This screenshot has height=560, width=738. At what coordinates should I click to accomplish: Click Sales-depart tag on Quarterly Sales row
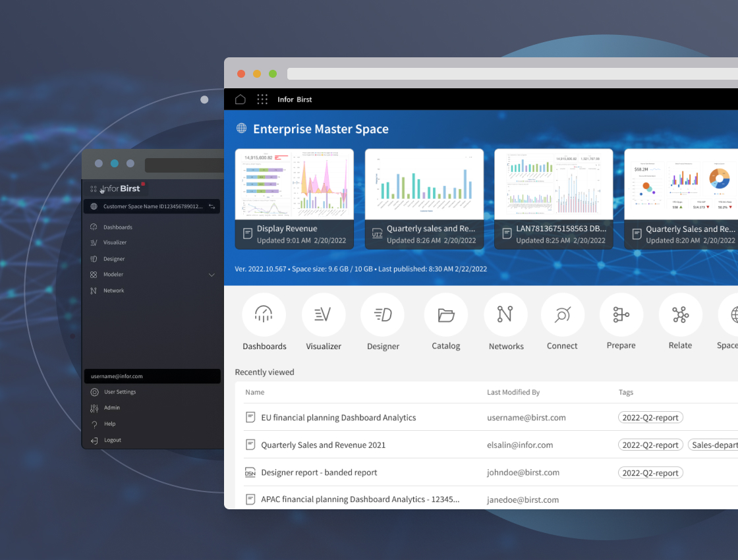713,445
